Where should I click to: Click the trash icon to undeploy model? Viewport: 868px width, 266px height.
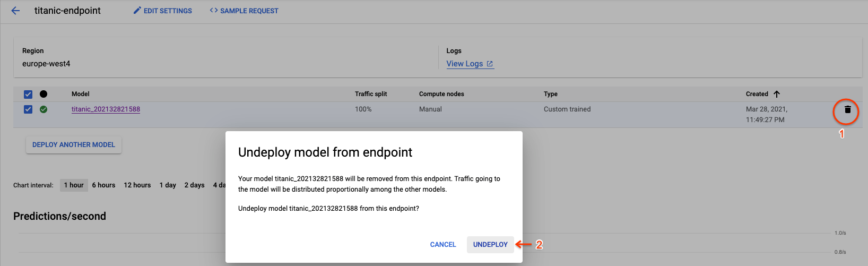pos(847,110)
